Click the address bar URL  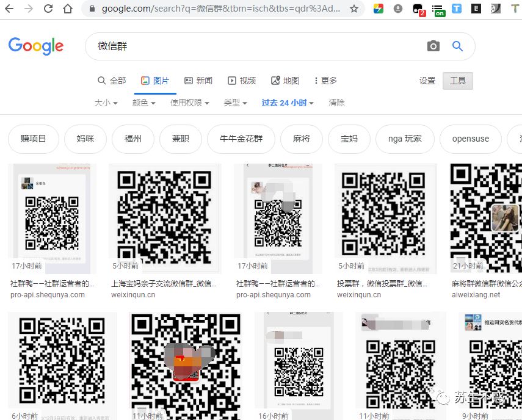point(221,9)
